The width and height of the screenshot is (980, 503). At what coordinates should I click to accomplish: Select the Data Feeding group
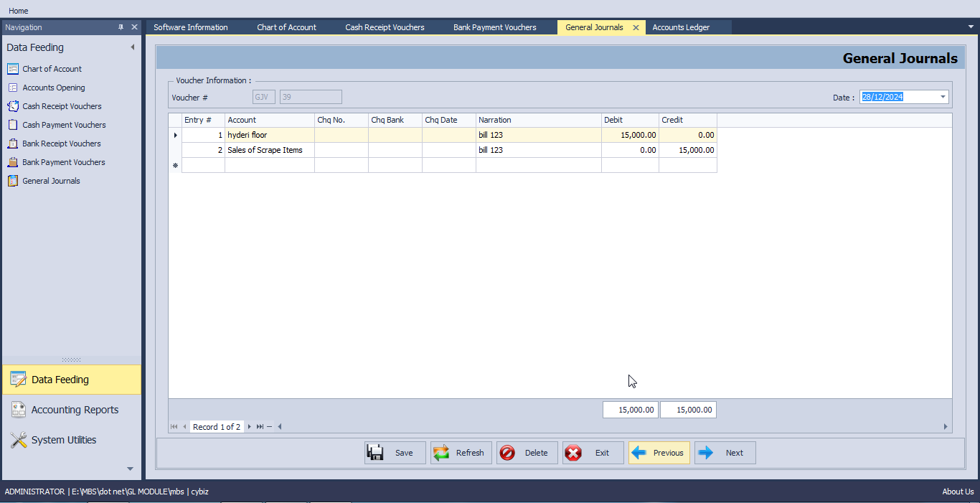tap(72, 380)
